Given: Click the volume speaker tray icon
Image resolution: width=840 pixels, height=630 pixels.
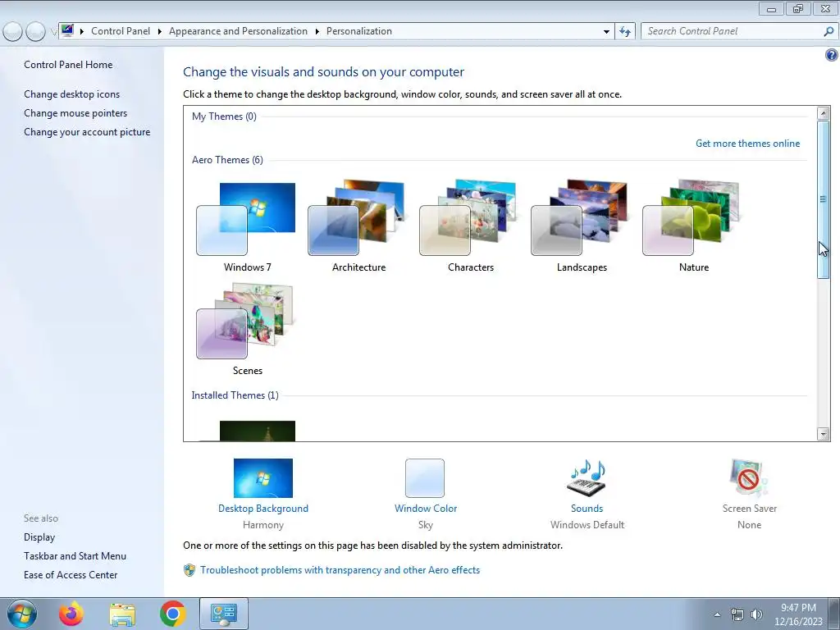Looking at the screenshot, I should (756, 614).
